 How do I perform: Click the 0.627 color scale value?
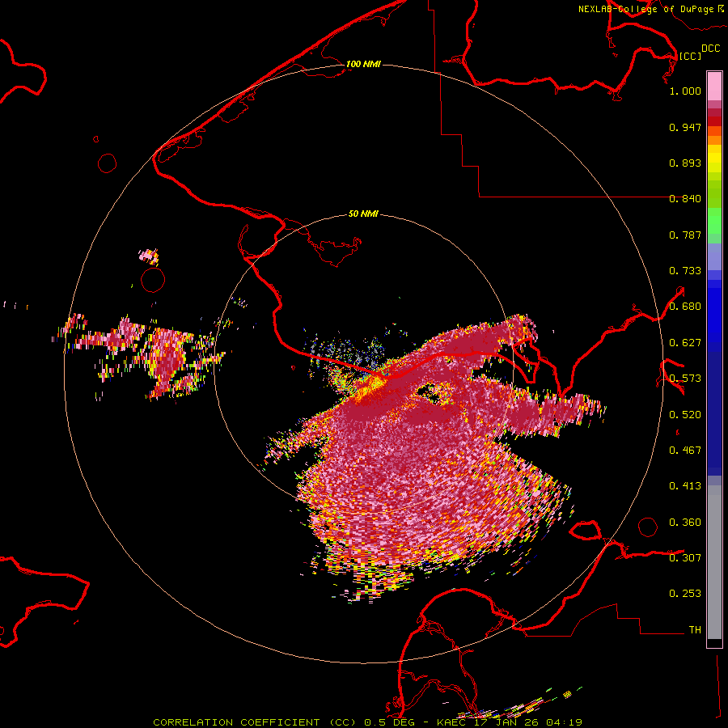(x=685, y=343)
